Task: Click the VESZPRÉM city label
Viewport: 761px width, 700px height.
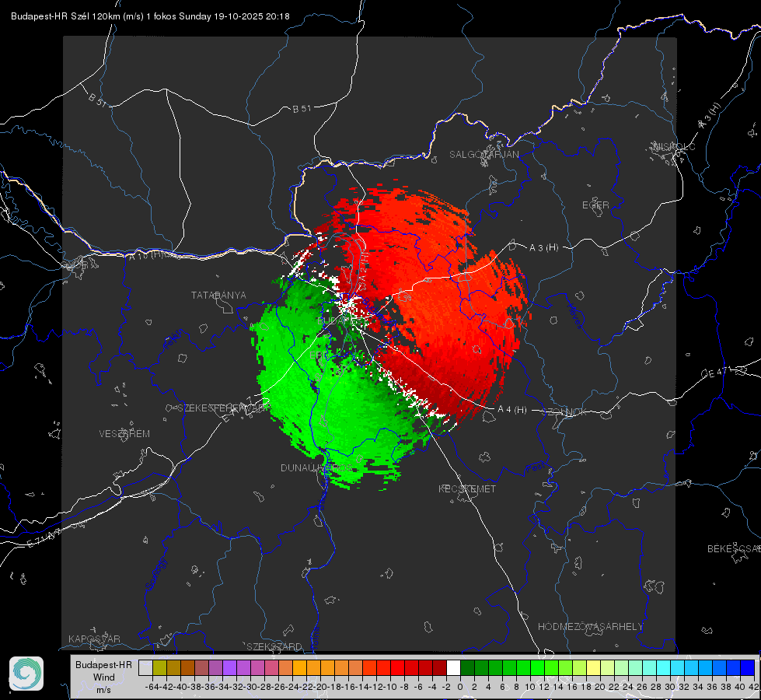Action: coord(124,434)
